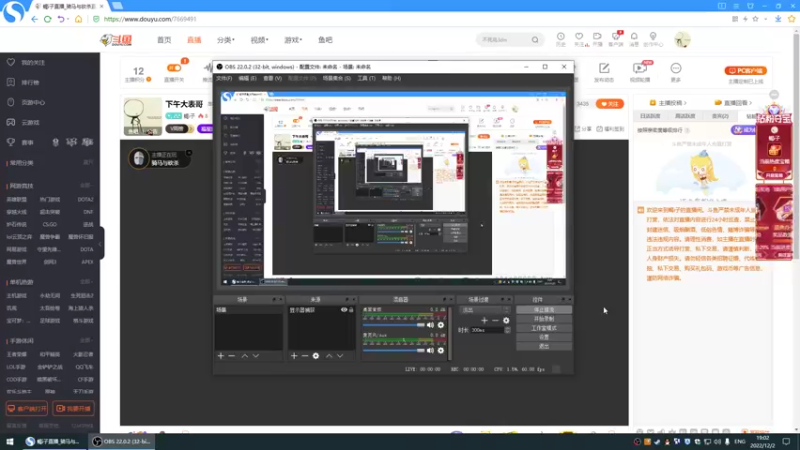This screenshot has height=450, width=800.
Task: Open scene transition type dropdown
Action: click(x=485, y=310)
